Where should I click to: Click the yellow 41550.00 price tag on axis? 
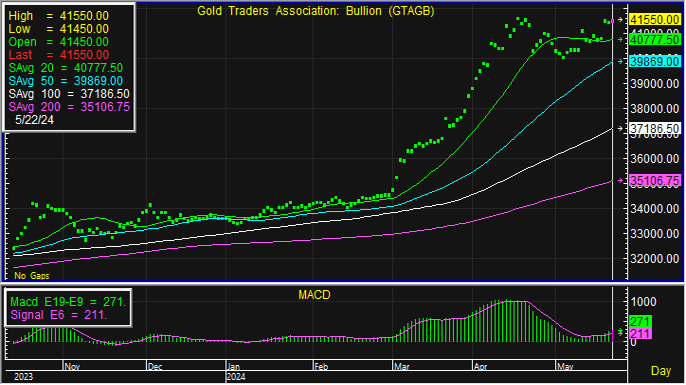(x=654, y=20)
